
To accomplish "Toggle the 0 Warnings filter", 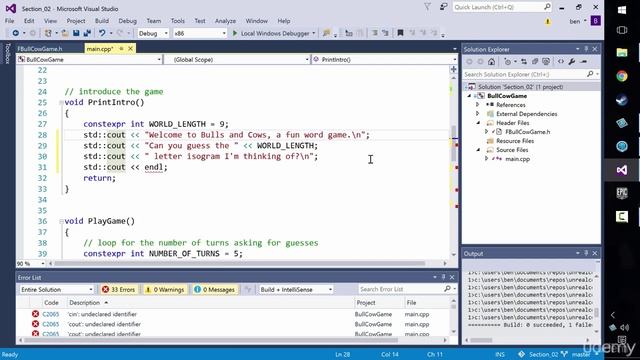I will point(165,289).
